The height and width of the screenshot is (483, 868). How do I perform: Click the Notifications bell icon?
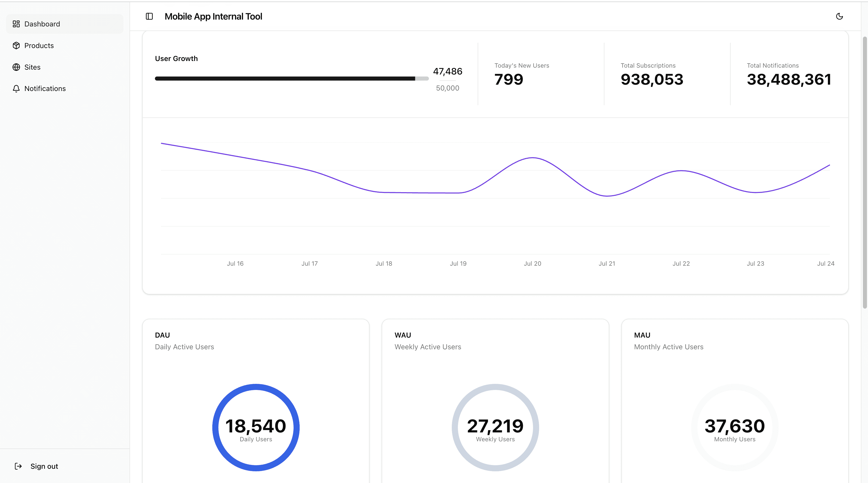click(16, 88)
